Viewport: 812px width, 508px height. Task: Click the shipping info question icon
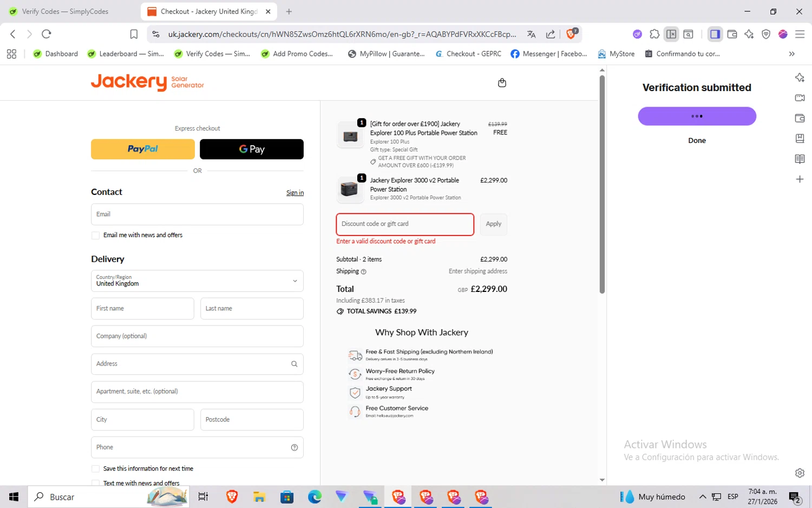point(364,272)
